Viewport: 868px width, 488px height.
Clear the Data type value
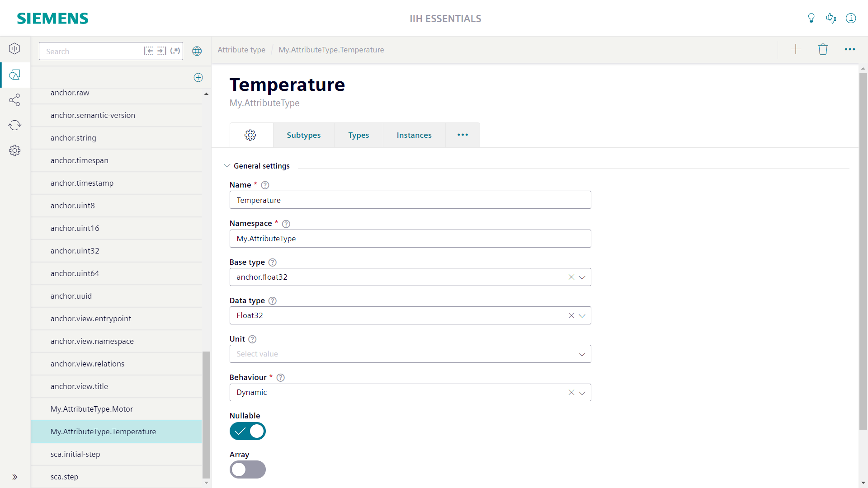[571, 315]
